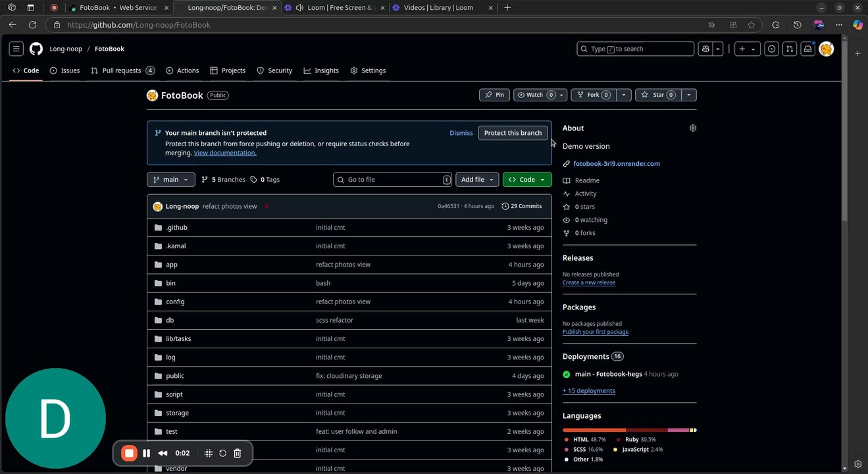Click the Ruby segment of languages bar

(647, 430)
